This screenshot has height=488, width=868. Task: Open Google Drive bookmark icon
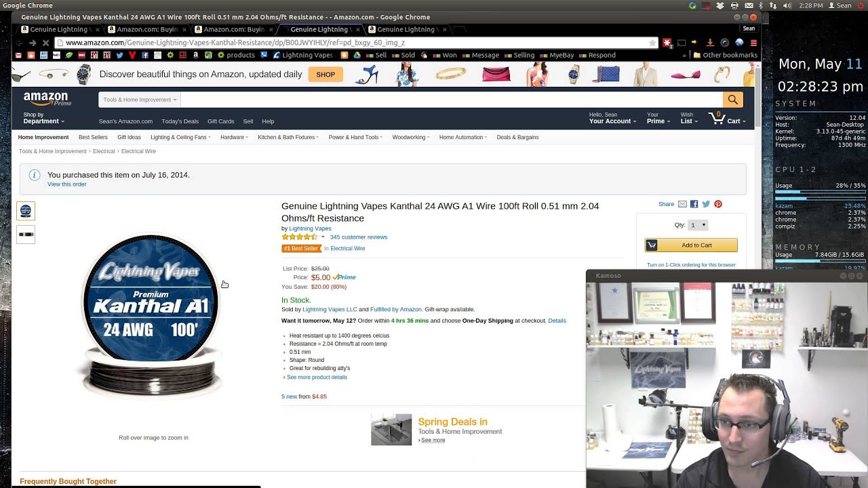click(x=357, y=56)
